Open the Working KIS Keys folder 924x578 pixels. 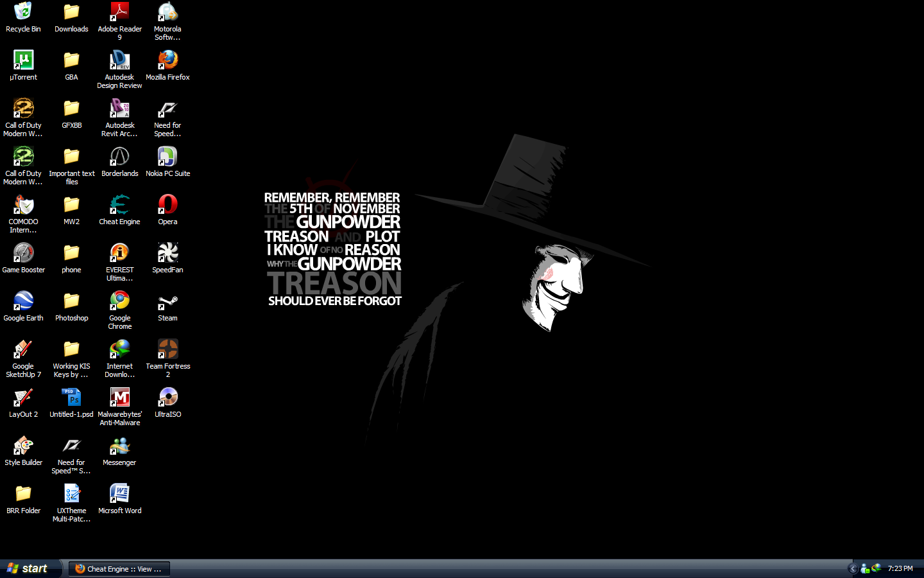pyautogui.click(x=71, y=358)
